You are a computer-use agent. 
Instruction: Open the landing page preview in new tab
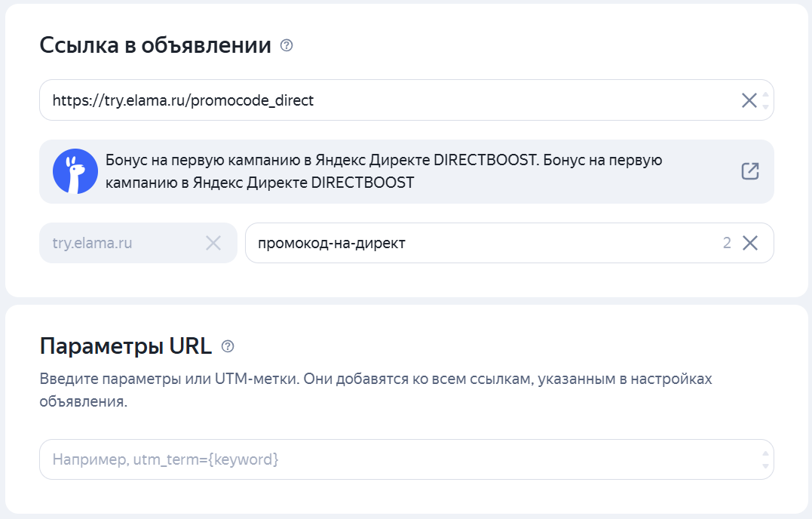coord(750,171)
